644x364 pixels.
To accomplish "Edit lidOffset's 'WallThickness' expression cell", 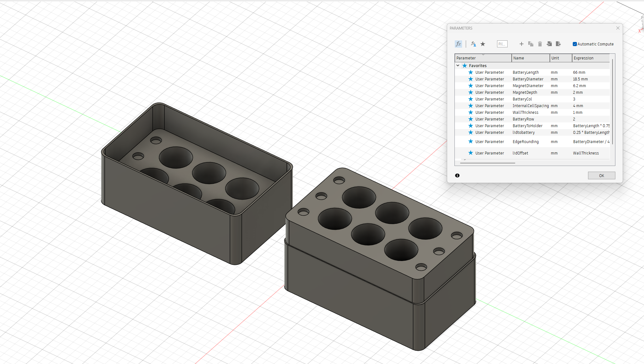I will tap(586, 153).
